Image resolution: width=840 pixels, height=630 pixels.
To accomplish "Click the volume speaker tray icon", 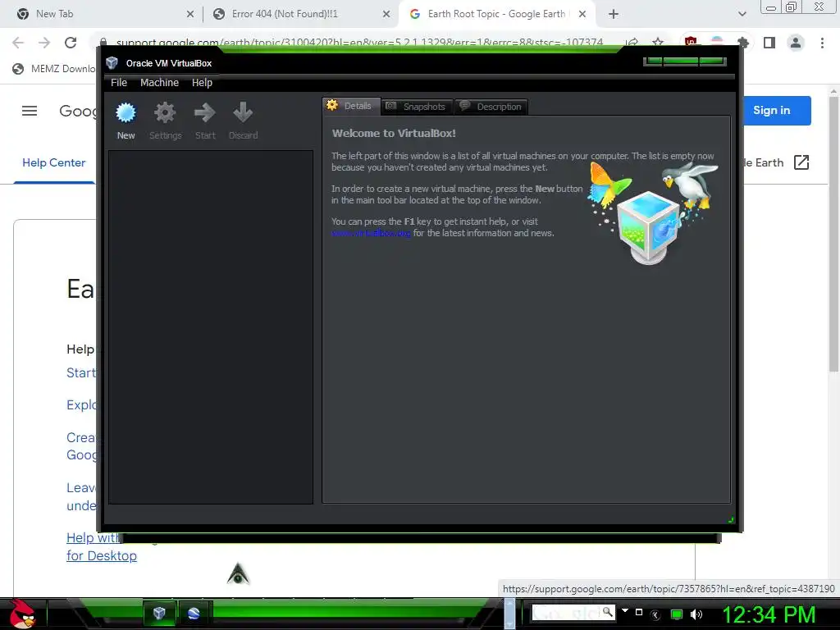I will click(x=696, y=614).
